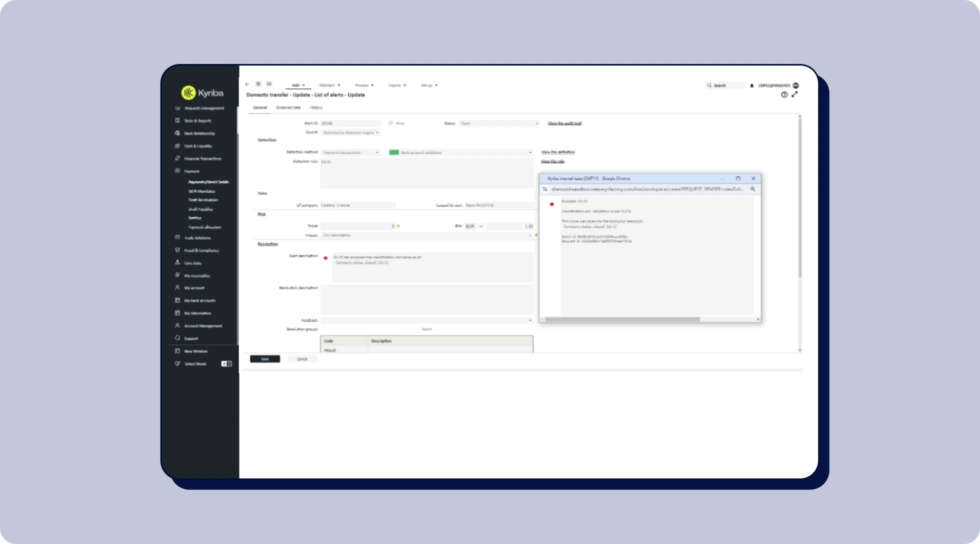Viewport: 980px width, 544px height.
Task: Expand the Detection method dropdown
Action: pyautogui.click(x=350, y=152)
